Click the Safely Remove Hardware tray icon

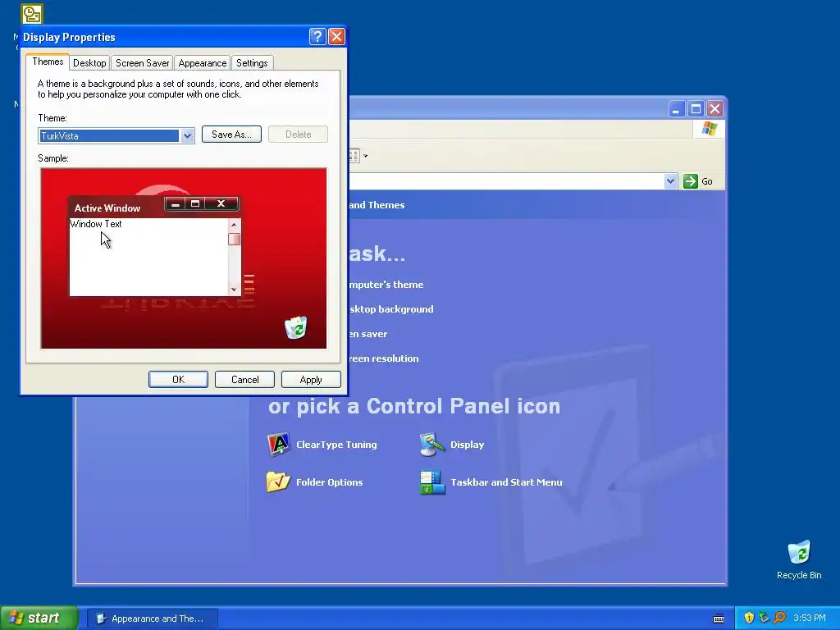point(764,618)
